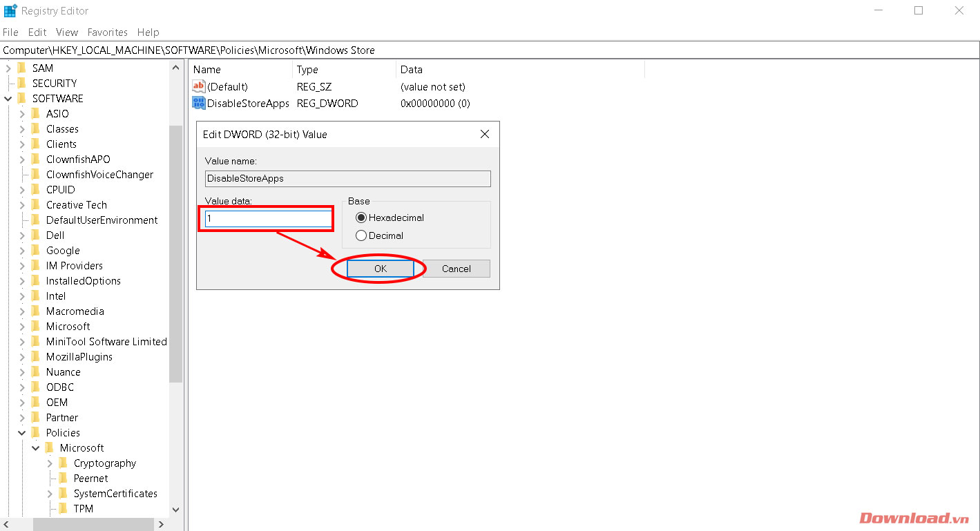This screenshot has height=531, width=980.
Task: Click the Google folder icon
Action: click(35, 251)
